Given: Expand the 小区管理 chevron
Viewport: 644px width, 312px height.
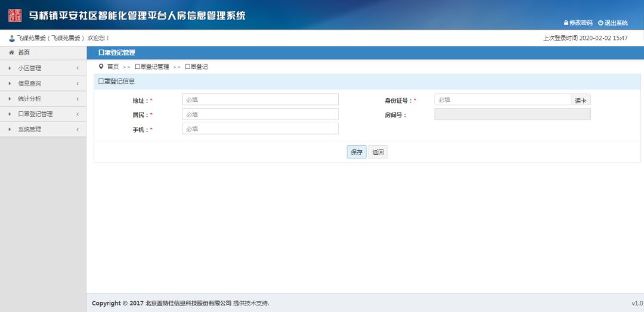Looking at the screenshot, I should (x=78, y=68).
